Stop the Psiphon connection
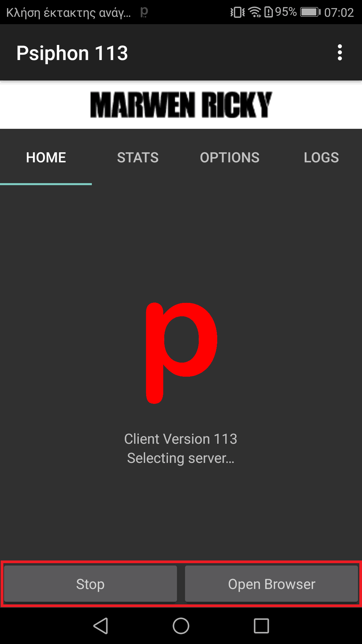This screenshot has height=644, width=362. point(90,584)
